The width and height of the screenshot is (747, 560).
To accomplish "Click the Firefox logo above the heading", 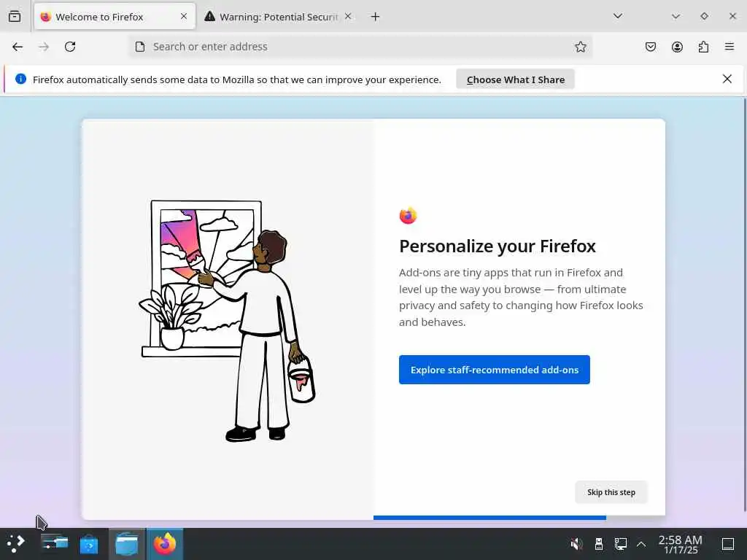I will 409,216.
